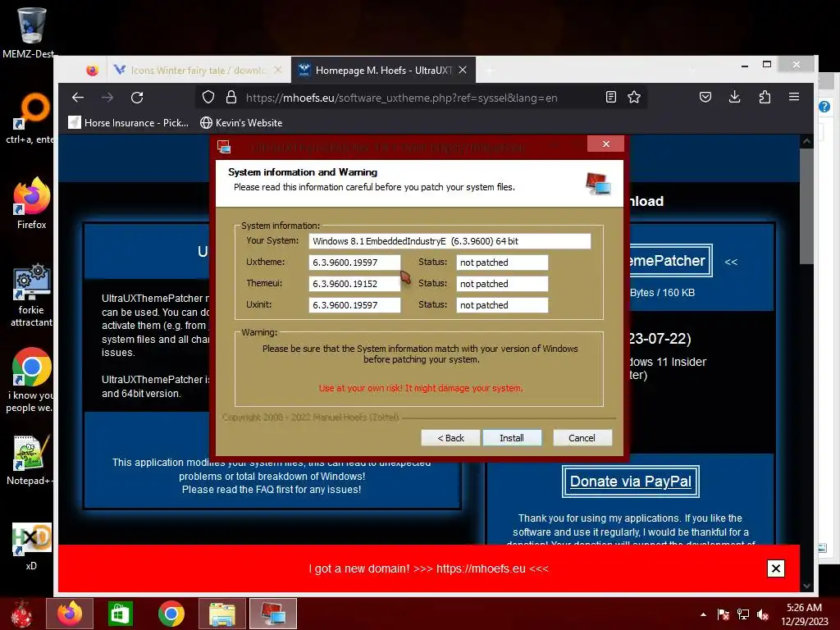840x630 pixels.
Task: Open the Pocket save icon in Firefox toolbar
Action: [x=705, y=97]
